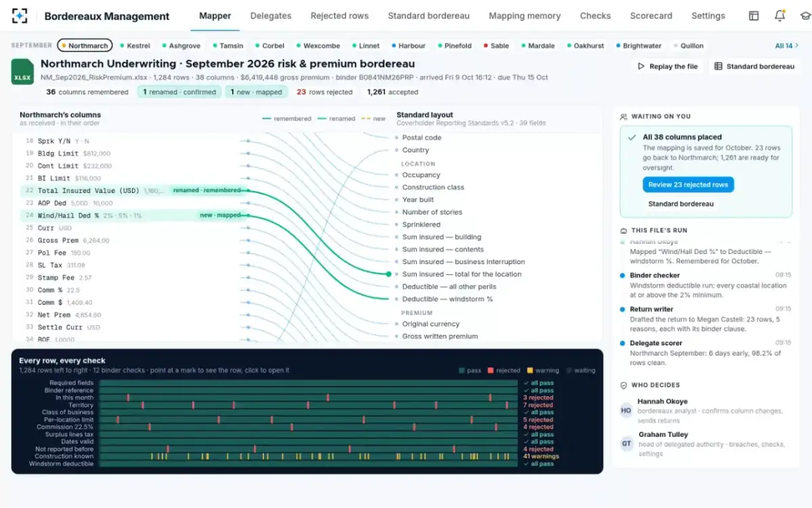Click the Return writer run entry

click(704, 319)
